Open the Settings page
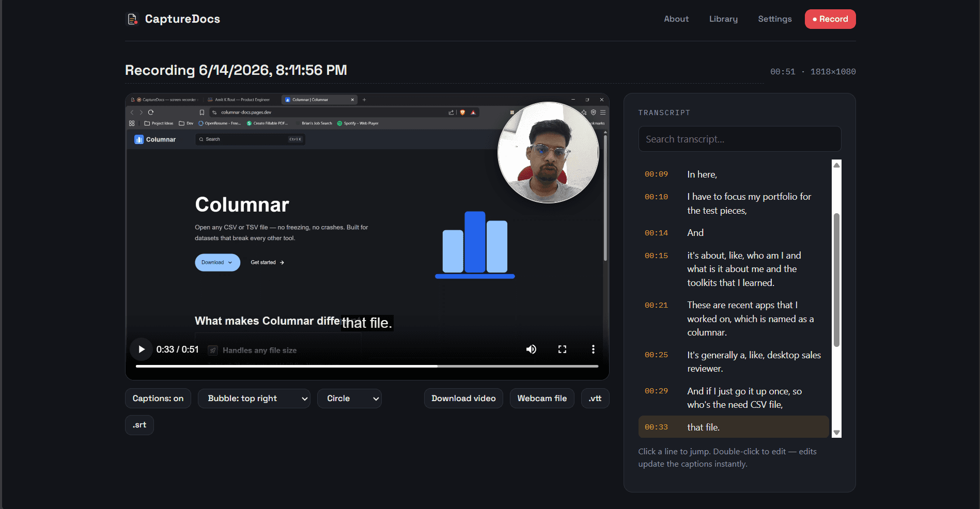Screen dimensions: 980x509 775,19
